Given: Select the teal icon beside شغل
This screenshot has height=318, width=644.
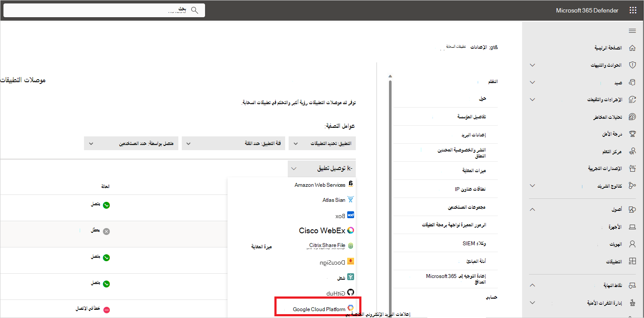Looking at the screenshot, I should (351, 277).
